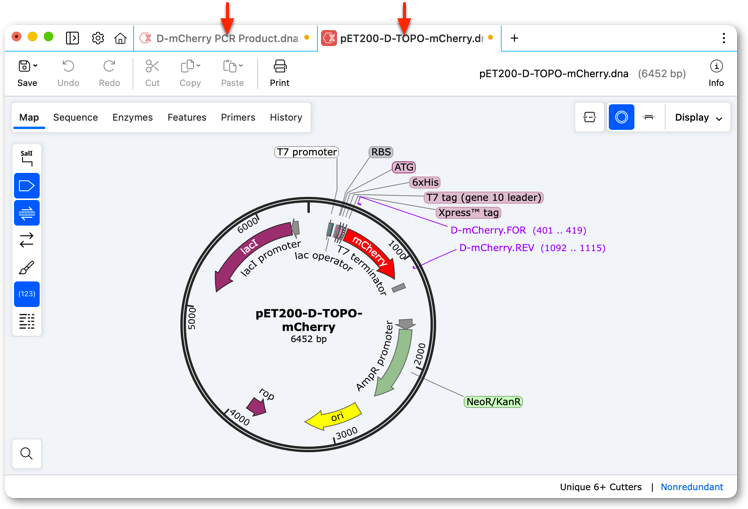The height and width of the screenshot is (509, 748).
Task: Click the (6452 bp) length in toolbar
Action: pos(662,73)
